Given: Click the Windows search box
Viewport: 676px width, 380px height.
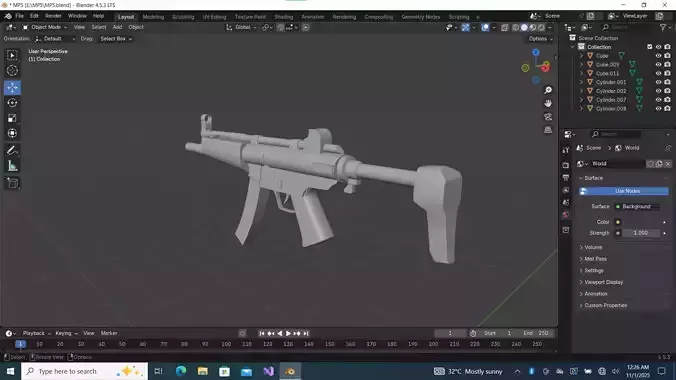Looking at the screenshot, I should pos(84,371).
